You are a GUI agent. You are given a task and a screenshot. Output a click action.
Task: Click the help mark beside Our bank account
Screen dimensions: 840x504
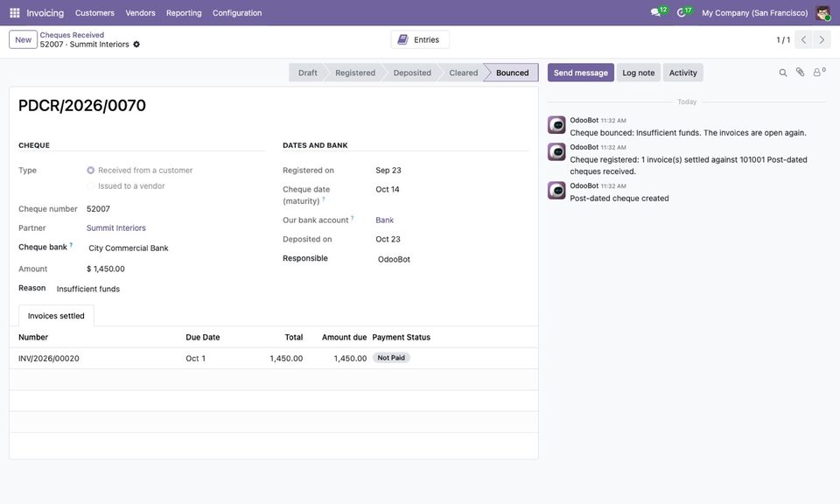[352, 218]
